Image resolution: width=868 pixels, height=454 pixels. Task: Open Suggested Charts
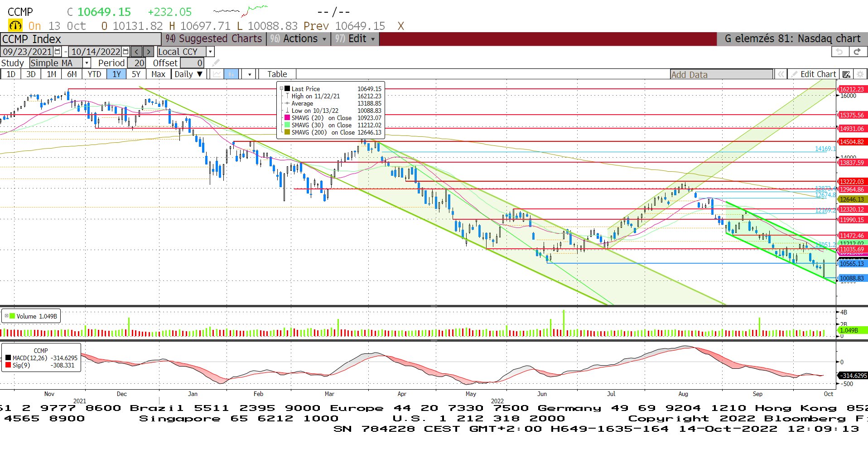tap(214, 39)
